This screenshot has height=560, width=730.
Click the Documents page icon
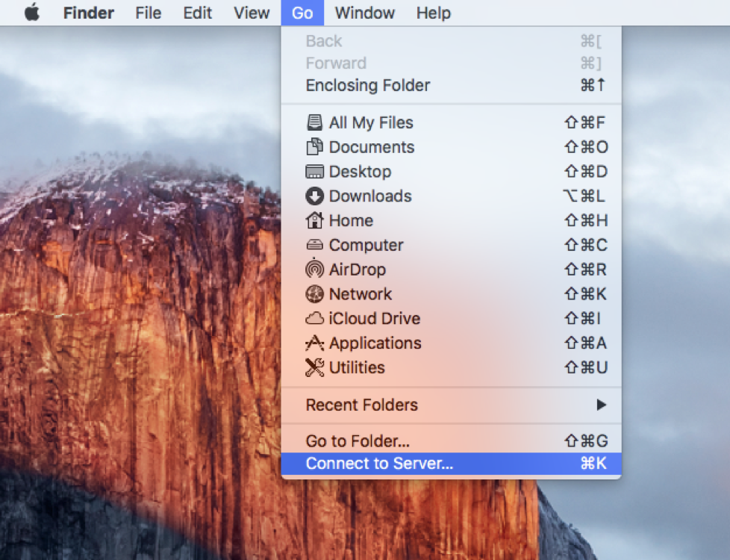(315, 147)
